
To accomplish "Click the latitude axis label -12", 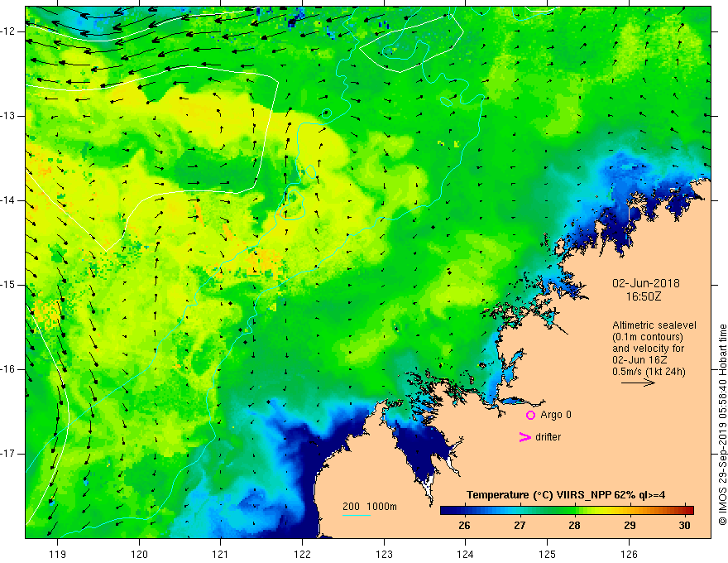I will (x=8, y=31).
